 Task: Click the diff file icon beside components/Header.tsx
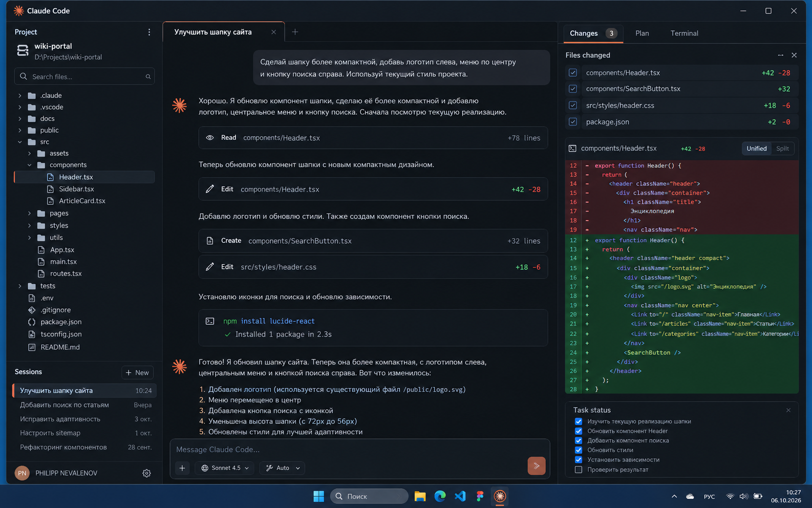tap(572, 149)
